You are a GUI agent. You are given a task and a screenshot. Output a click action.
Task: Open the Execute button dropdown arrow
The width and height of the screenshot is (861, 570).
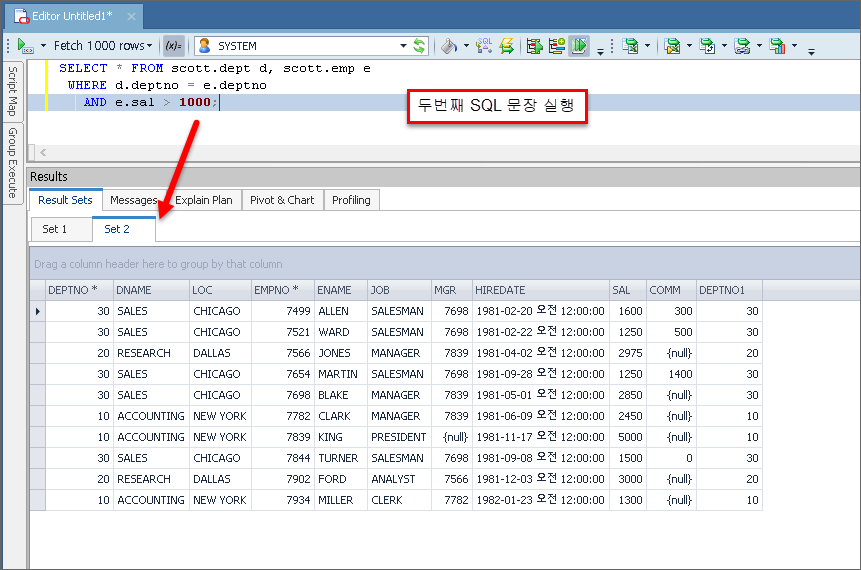[x=43, y=46]
